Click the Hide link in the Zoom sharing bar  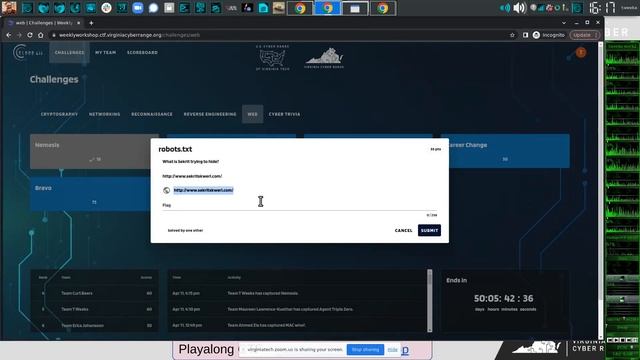[x=392, y=350]
